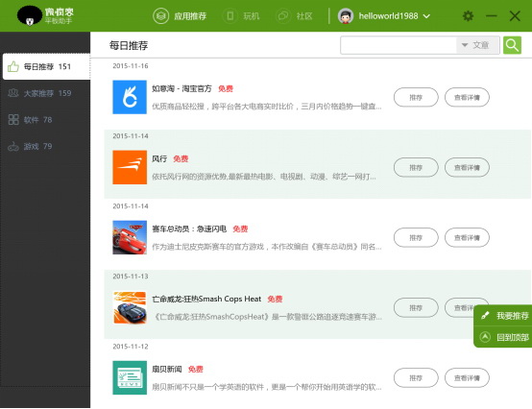Click 推荐 button for 扇贝新闻

tap(416, 378)
